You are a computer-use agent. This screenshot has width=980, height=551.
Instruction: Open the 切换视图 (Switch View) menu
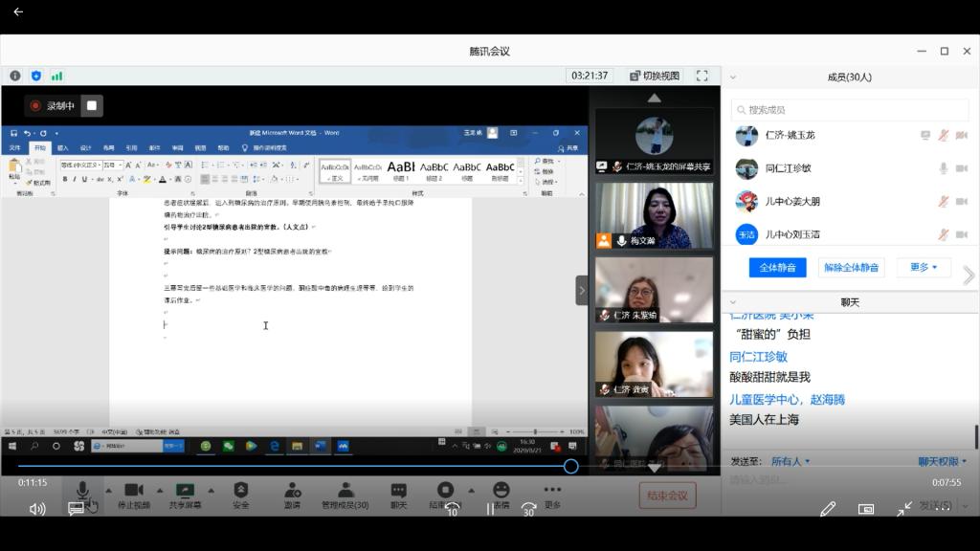click(655, 76)
